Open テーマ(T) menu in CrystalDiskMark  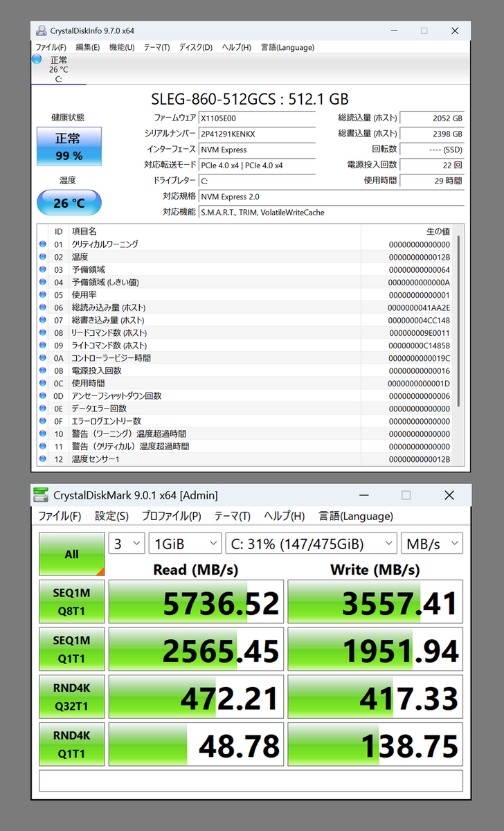tap(232, 516)
